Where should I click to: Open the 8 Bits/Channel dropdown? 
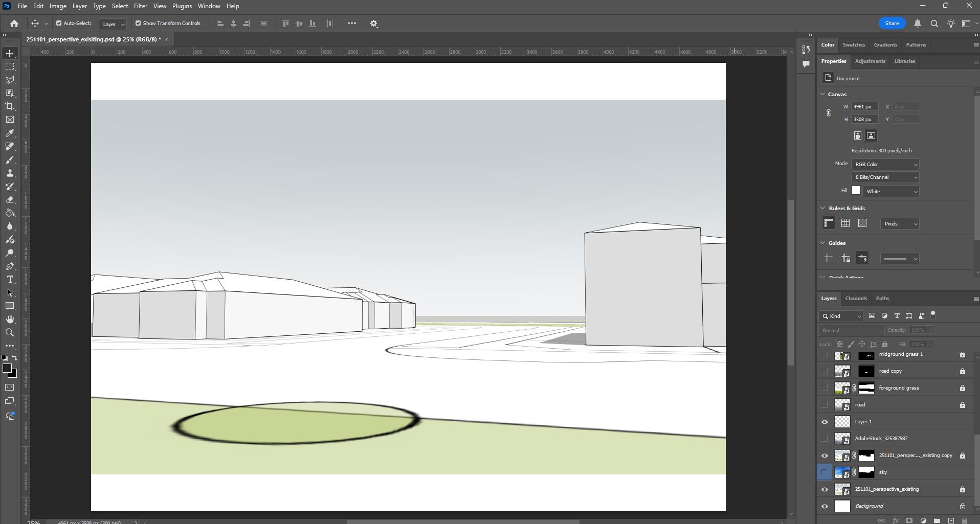[x=885, y=177]
